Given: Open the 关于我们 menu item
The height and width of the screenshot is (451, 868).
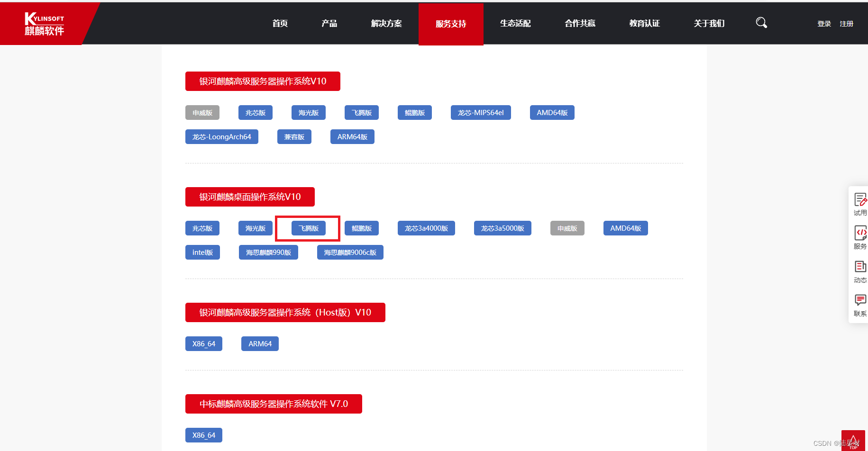Looking at the screenshot, I should [709, 23].
